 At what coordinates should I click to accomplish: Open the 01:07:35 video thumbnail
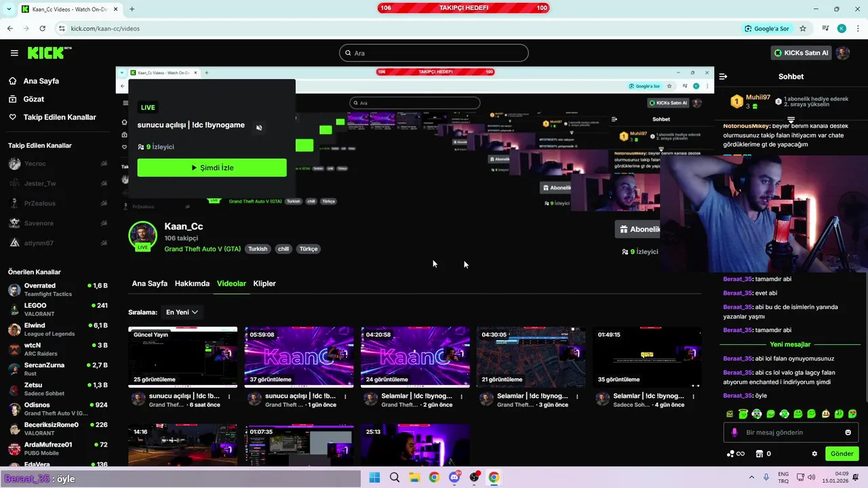(x=299, y=445)
